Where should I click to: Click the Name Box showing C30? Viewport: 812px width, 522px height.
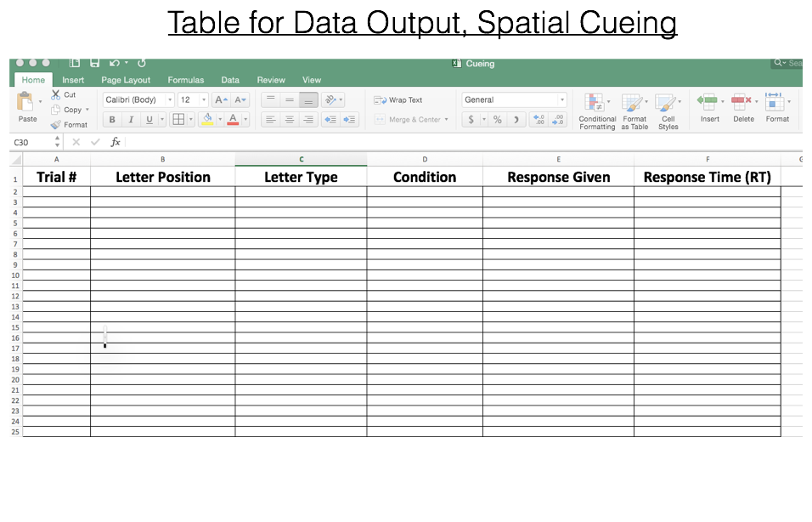click(x=31, y=142)
